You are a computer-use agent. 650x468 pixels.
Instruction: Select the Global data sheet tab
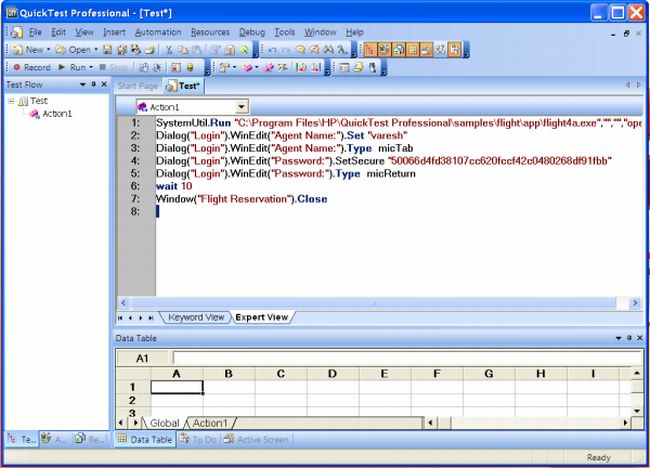(164, 423)
